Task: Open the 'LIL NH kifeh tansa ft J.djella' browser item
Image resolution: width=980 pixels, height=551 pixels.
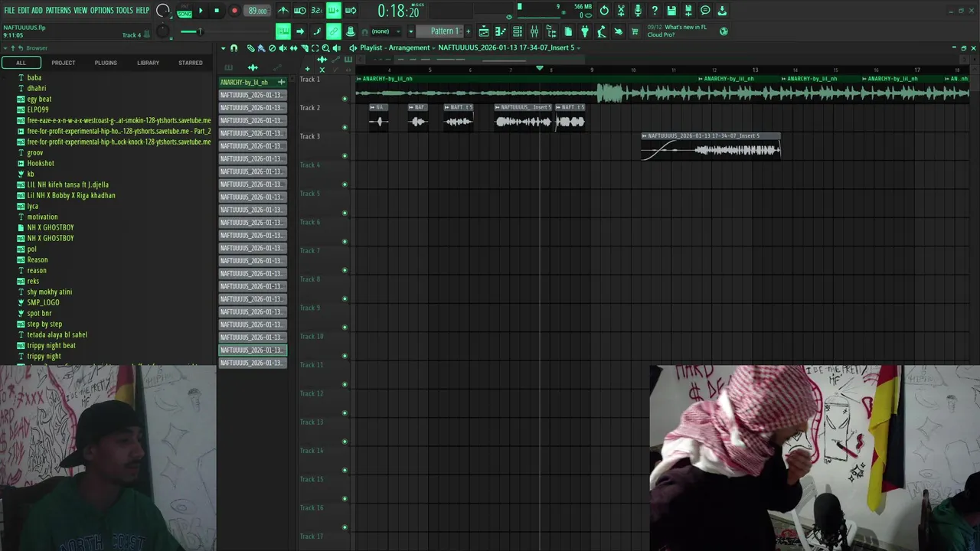Action: click(x=67, y=184)
